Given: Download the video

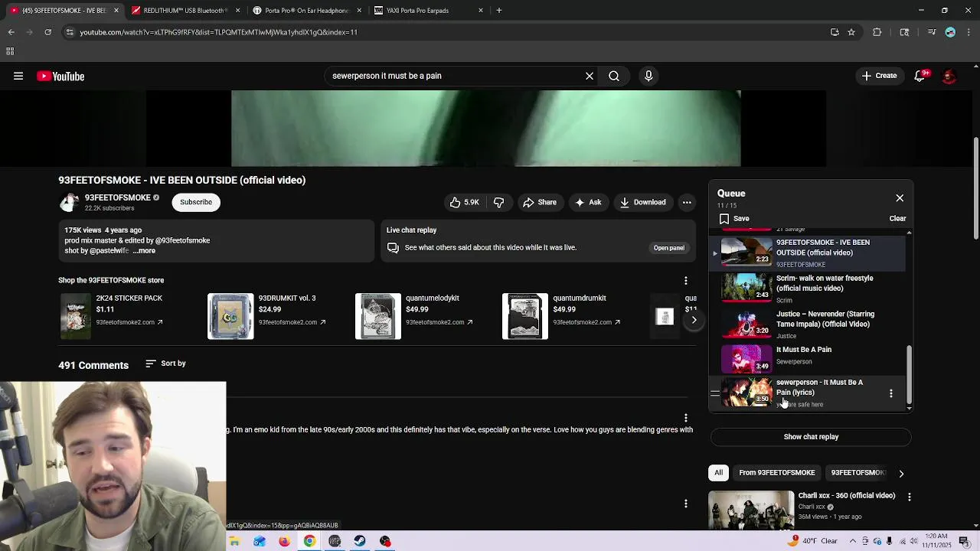Looking at the screenshot, I should [642, 202].
